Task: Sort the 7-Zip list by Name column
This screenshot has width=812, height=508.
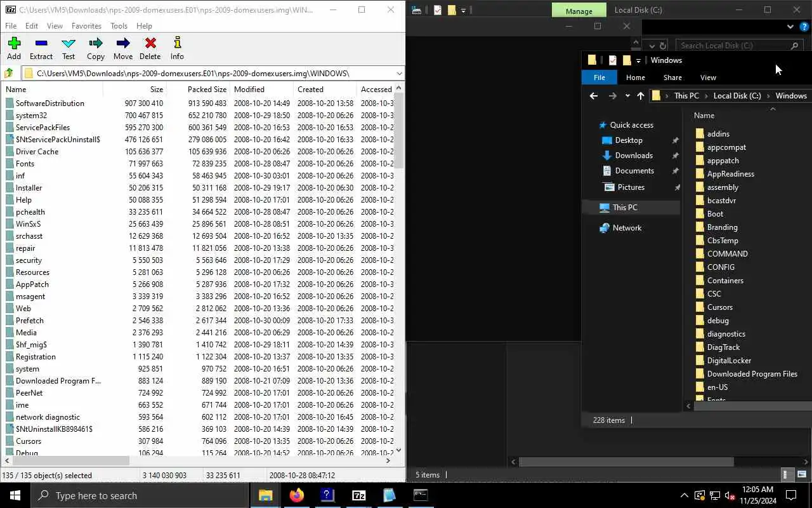Action: click(x=52, y=90)
